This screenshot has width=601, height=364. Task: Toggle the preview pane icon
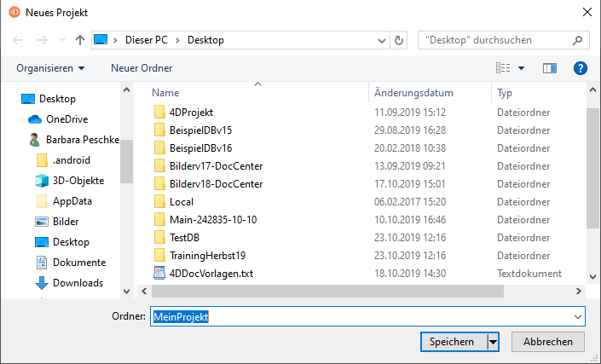click(x=549, y=68)
